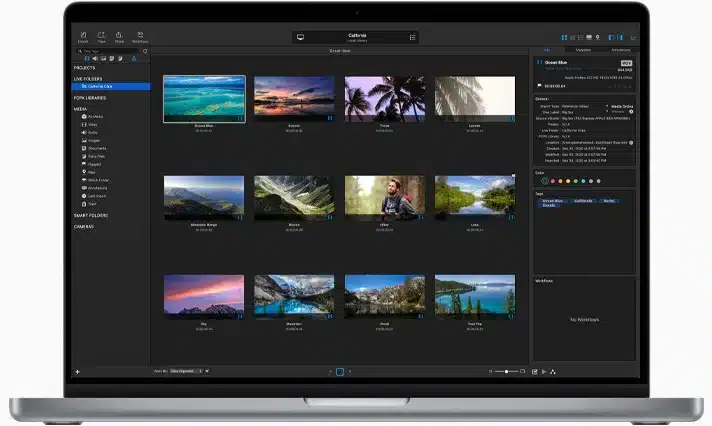This screenshot has width=712, height=426.
Task: Click the edit pencil icon in bottom bar
Action: [534, 372]
